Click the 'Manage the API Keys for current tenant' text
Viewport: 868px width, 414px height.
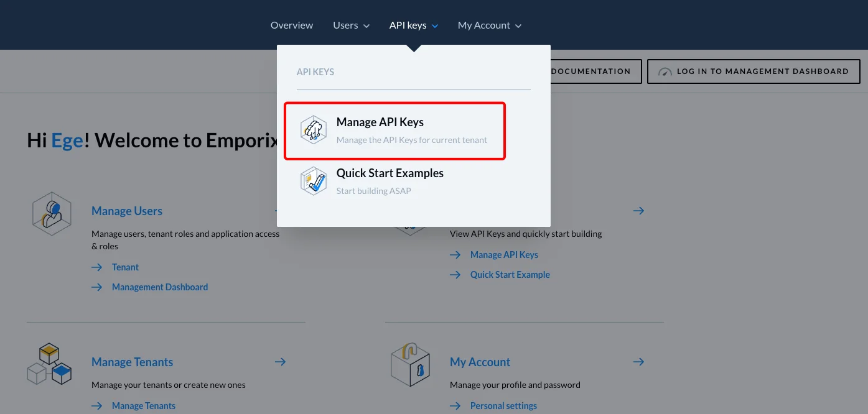tap(412, 140)
